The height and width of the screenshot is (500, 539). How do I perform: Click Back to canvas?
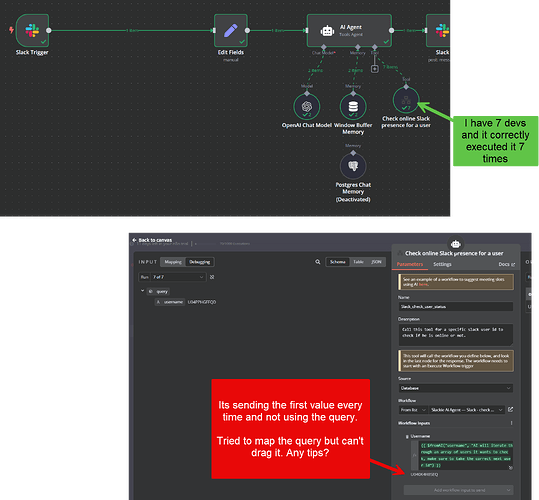[x=152, y=240]
